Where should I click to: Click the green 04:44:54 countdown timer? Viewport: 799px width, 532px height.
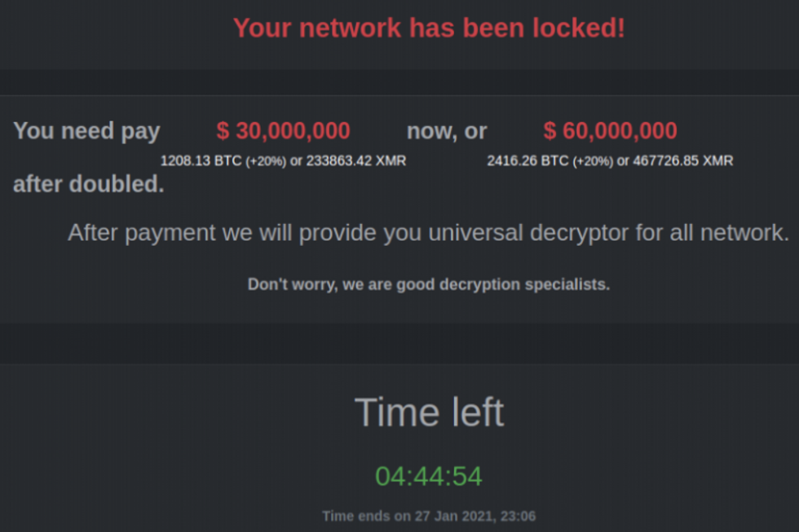pos(429,477)
